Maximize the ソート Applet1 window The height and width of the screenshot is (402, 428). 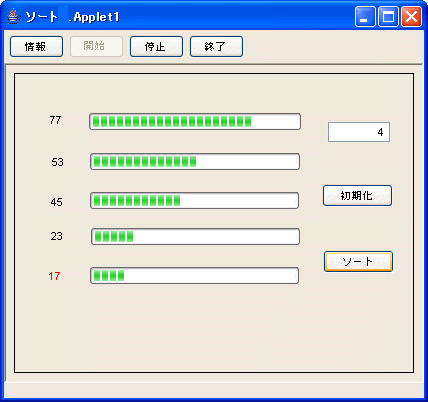pos(388,16)
